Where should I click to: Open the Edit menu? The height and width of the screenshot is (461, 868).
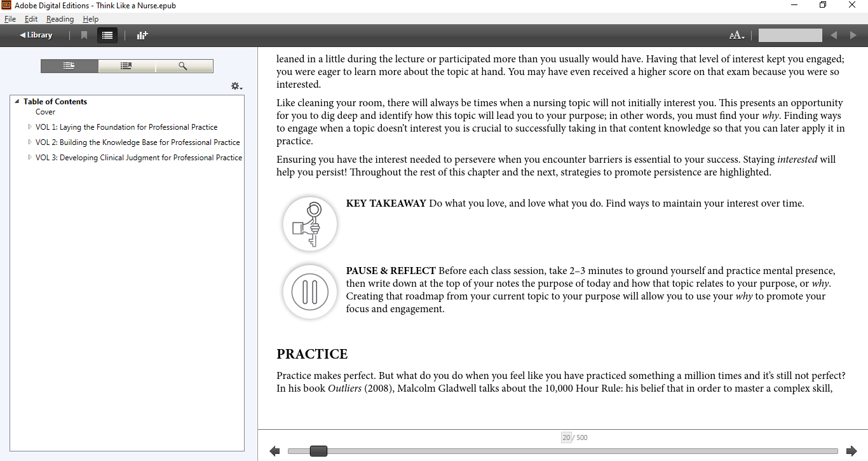coord(31,19)
